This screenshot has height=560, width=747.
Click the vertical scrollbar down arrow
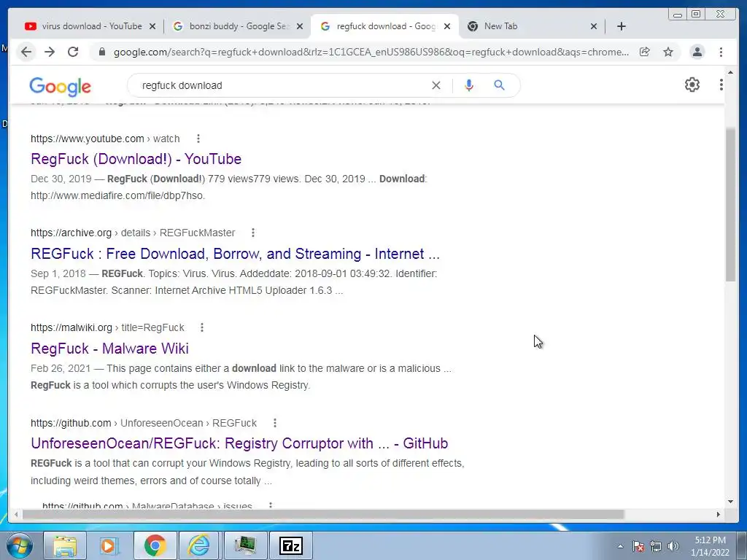731,502
